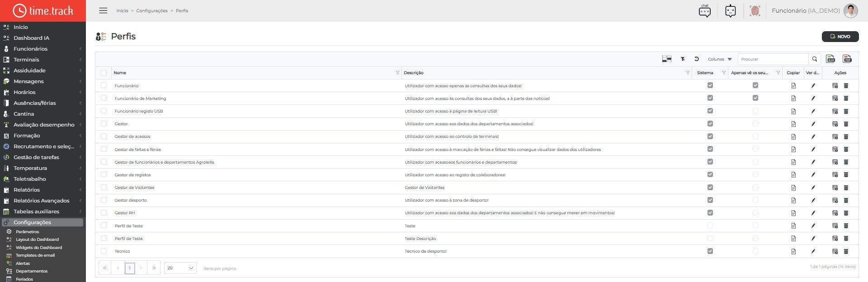
Task: Delete the second Perfil de Teste row
Action: click(846, 239)
